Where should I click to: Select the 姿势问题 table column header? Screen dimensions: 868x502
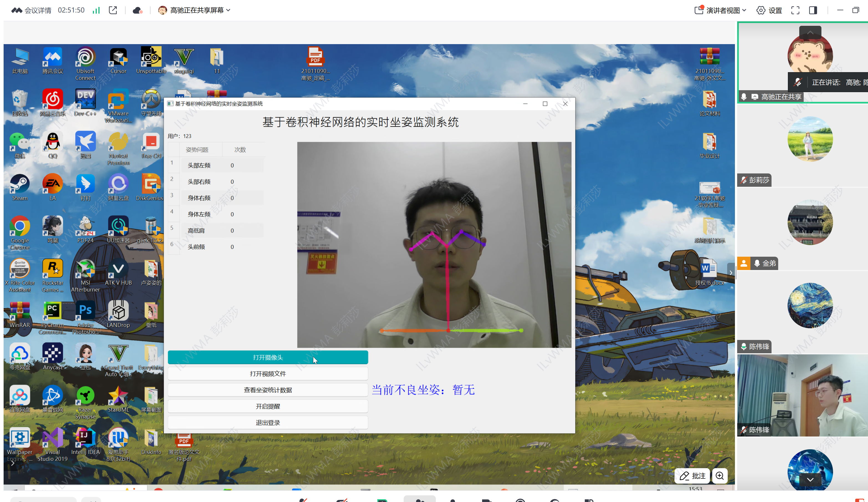tap(197, 150)
